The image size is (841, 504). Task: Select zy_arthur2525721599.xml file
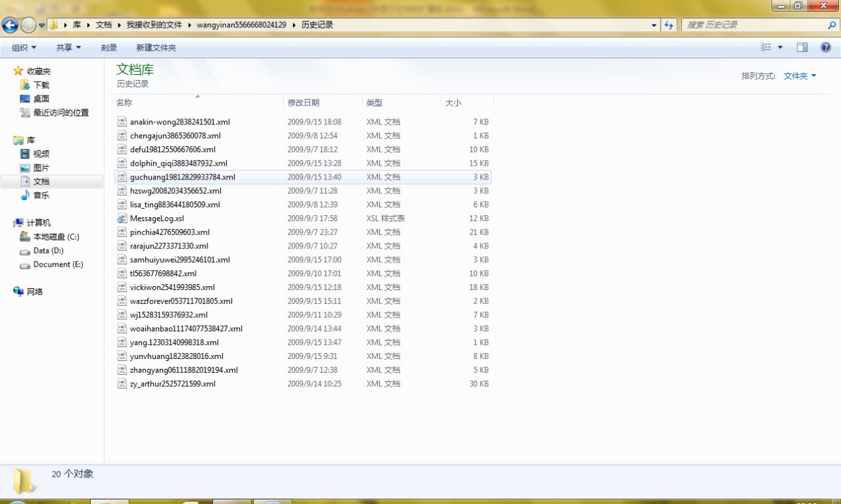pos(172,384)
